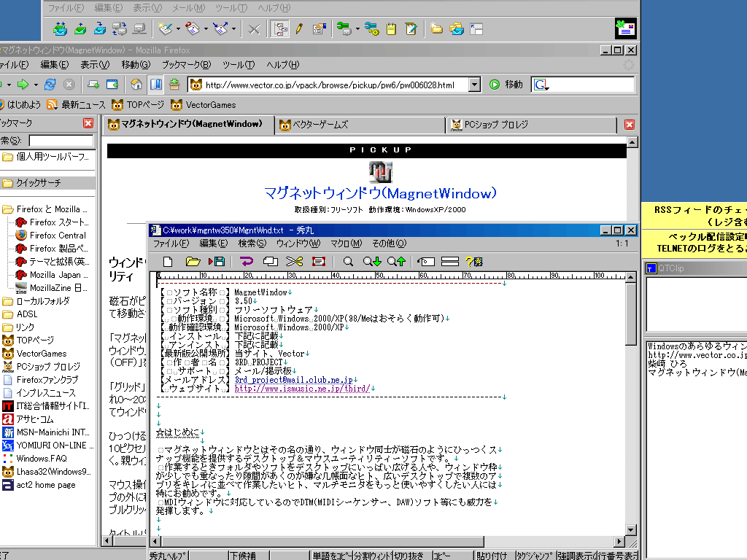Open the Google search engine dropdown
The image size is (747, 560).
click(x=541, y=85)
